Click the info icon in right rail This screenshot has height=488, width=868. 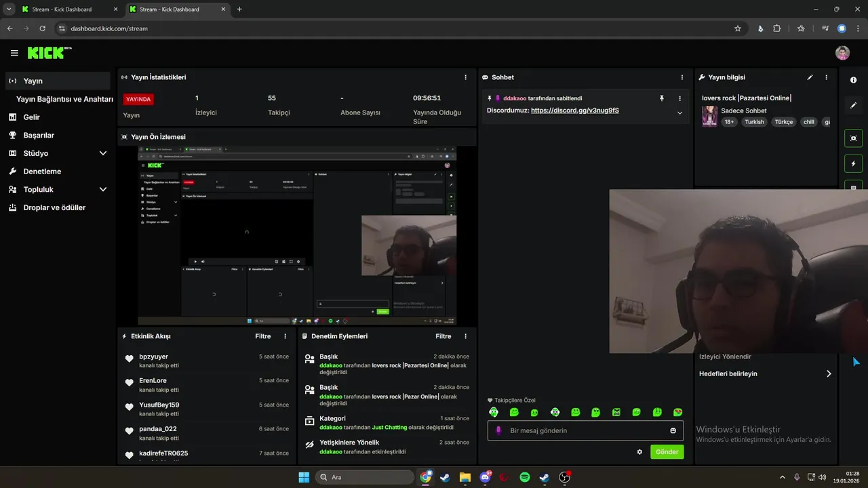point(853,80)
